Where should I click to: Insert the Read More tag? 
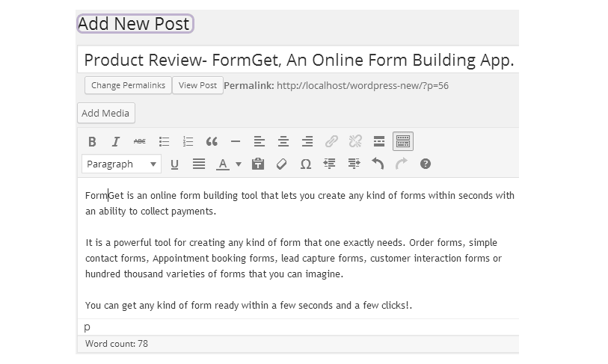pyautogui.click(x=379, y=141)
